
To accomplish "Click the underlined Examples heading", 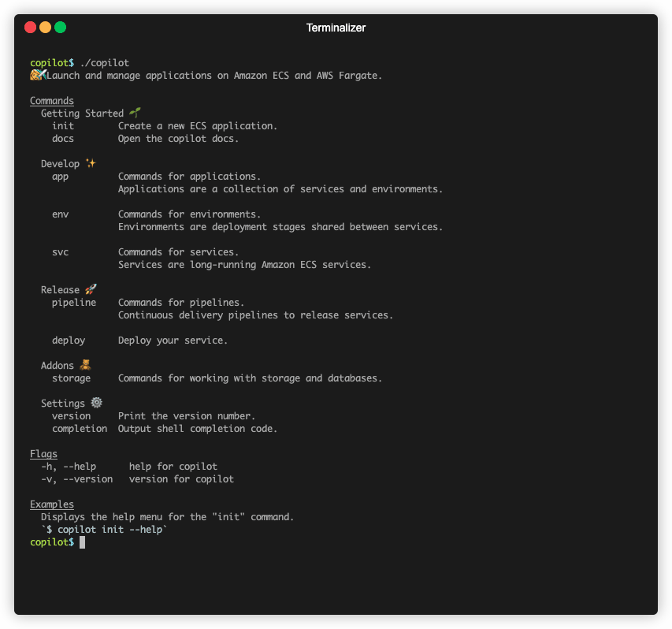I will tap(52, 504).
